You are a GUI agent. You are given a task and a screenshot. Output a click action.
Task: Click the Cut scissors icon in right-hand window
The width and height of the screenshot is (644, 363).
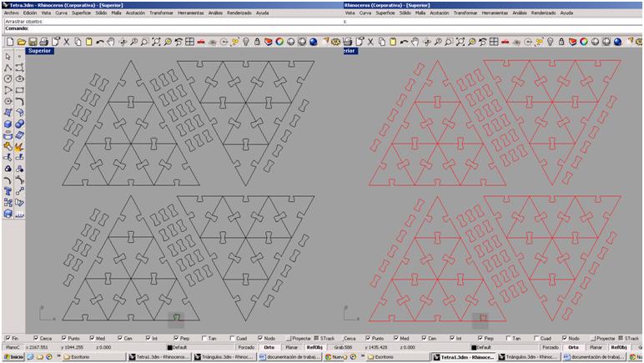click(x=370, y=42)
